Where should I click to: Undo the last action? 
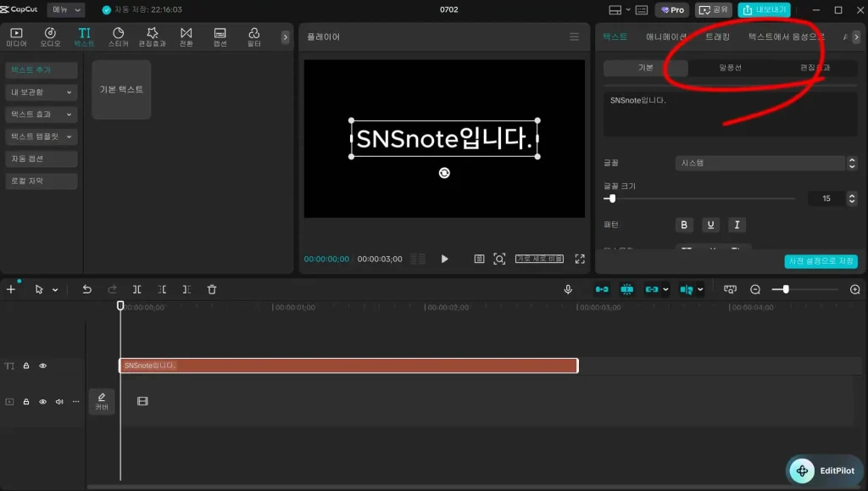click(87, 289)
